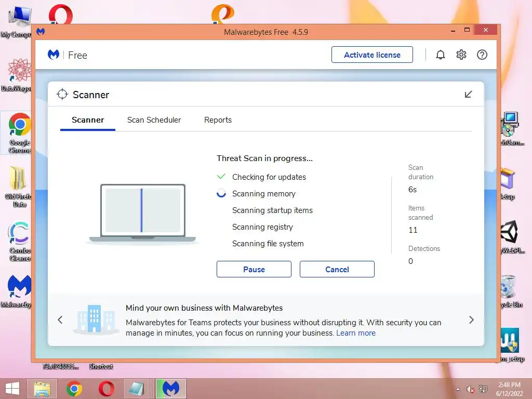Select the Google Chrome desktop shortcut

[x=19, y=132]
